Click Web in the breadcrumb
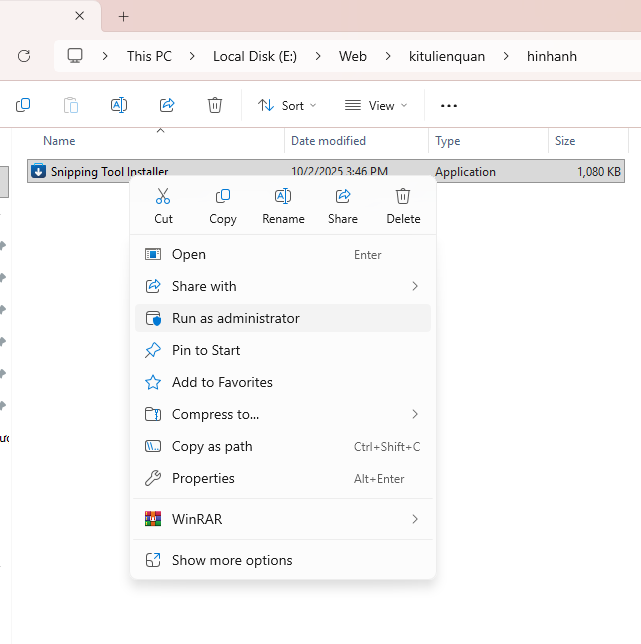Screen dimensions: 641x644 tap(353, 56)
